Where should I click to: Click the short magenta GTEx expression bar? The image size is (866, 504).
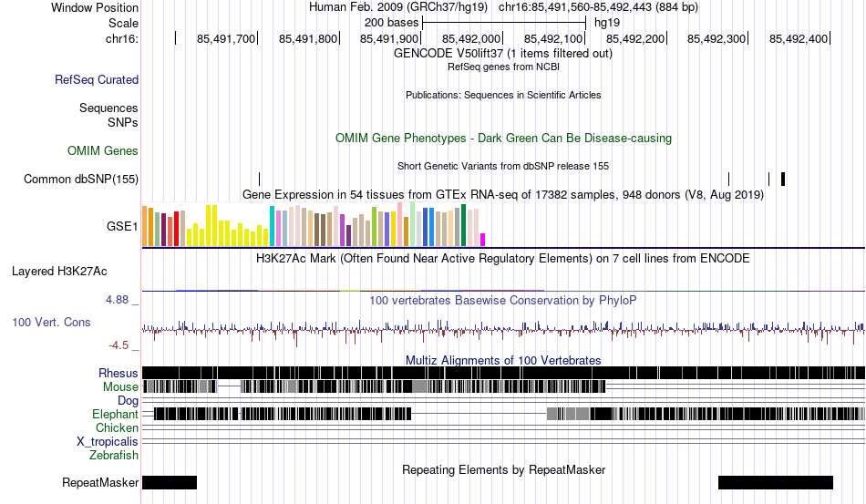click(483, 240)
